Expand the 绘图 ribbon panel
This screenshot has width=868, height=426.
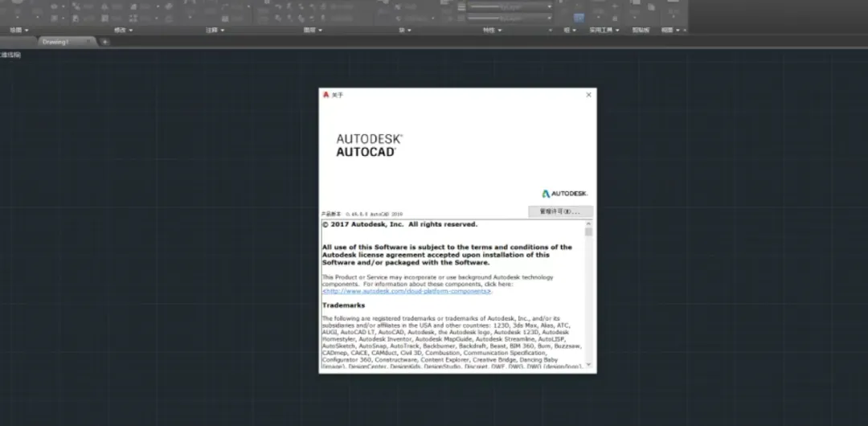click(x=18, y=30)
